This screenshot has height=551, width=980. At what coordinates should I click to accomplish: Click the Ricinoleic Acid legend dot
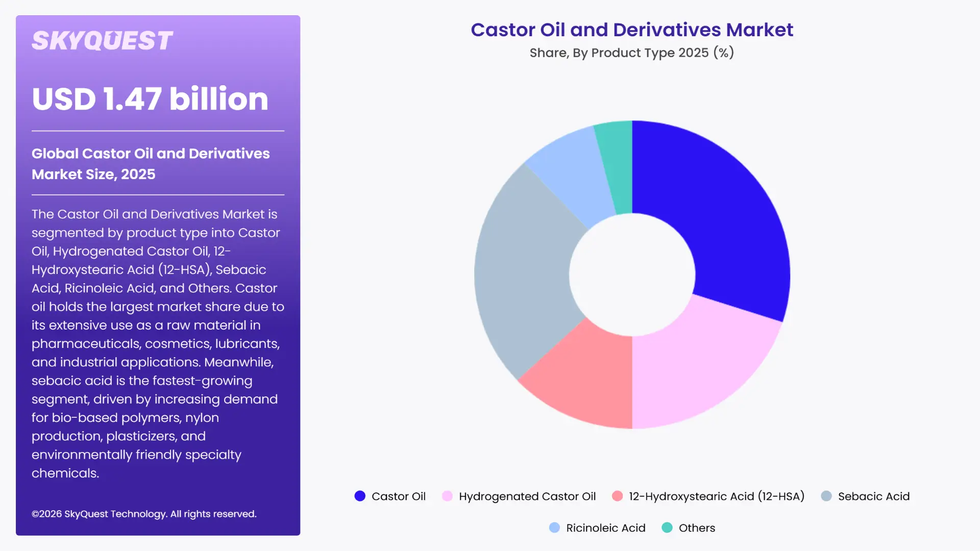(x=554, y=528)
